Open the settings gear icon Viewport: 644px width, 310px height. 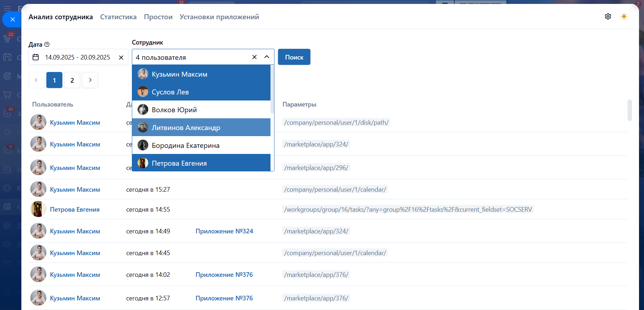(x=608, y=16)
